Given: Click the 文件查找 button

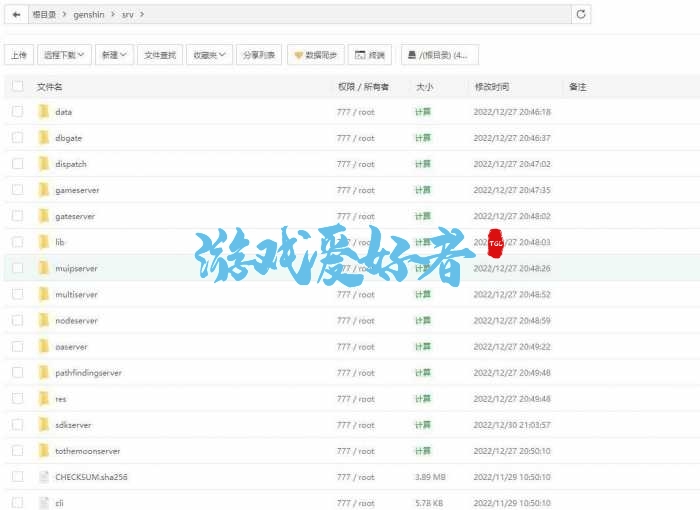Looking at the screenshot, I should click(x=160, y=55).
